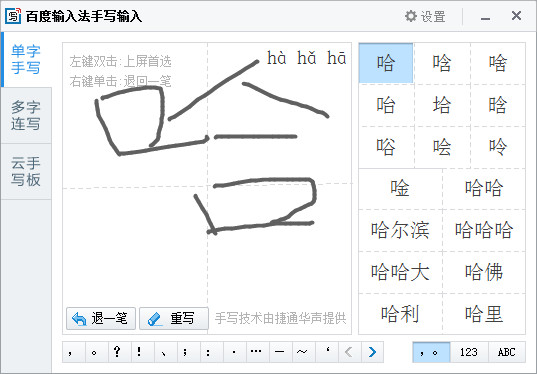Screen dimensions: 537x374
Task: Choose the 垥 candidate character
Action: click(442, 105)
